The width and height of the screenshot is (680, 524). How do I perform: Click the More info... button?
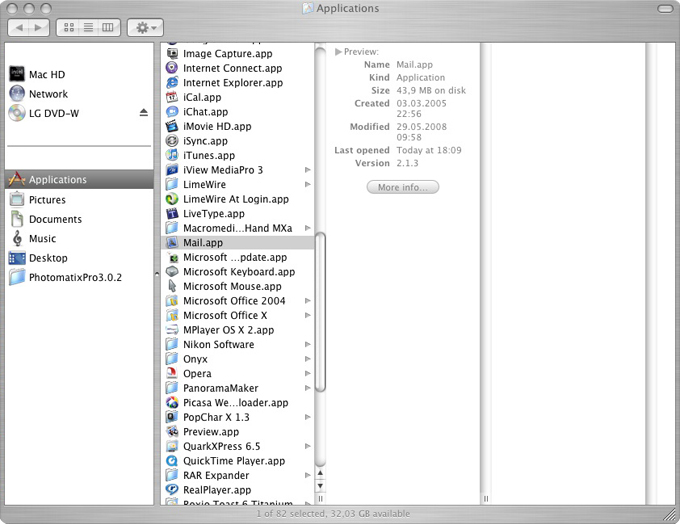pos(403,187)
